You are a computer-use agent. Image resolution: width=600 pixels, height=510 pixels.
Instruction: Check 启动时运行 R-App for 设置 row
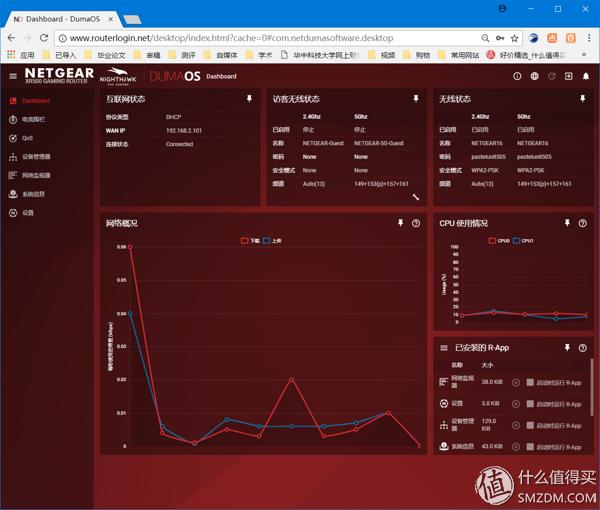(530, 404)
